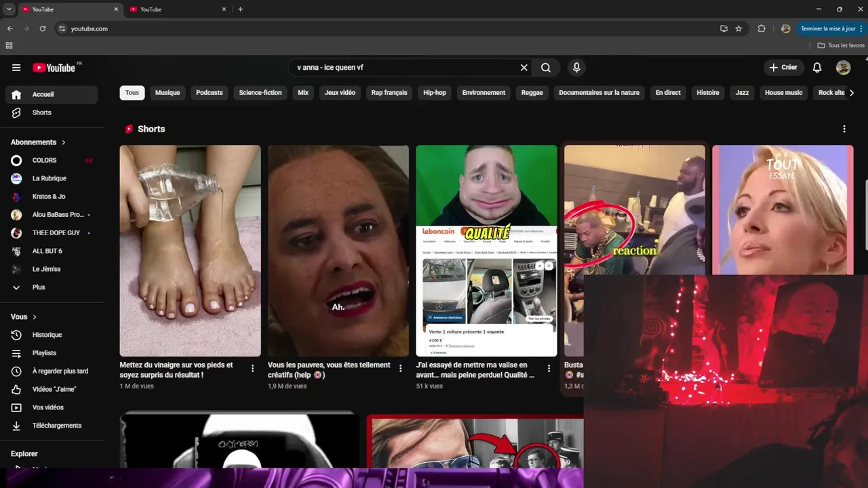Open options for Vous les pauvres Short
The height and width of the screenshot is (488, 868).
pyautogui.click(x=401, y=369)
